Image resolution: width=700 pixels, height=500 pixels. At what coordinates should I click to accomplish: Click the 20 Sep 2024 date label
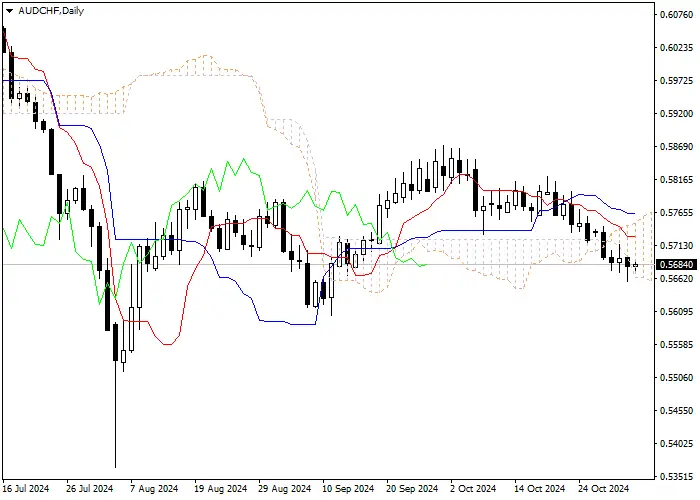coord(412,489)
